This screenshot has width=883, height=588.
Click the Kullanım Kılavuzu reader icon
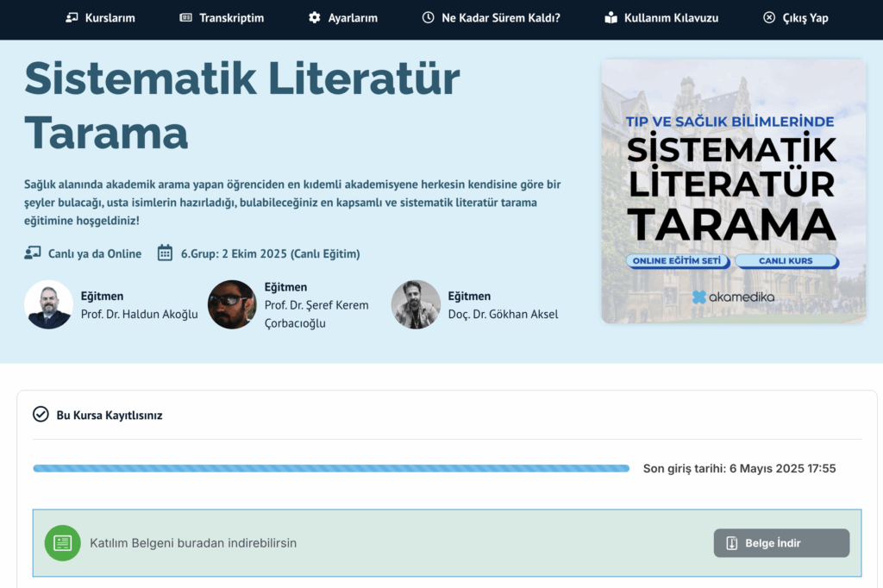point(611,17)
